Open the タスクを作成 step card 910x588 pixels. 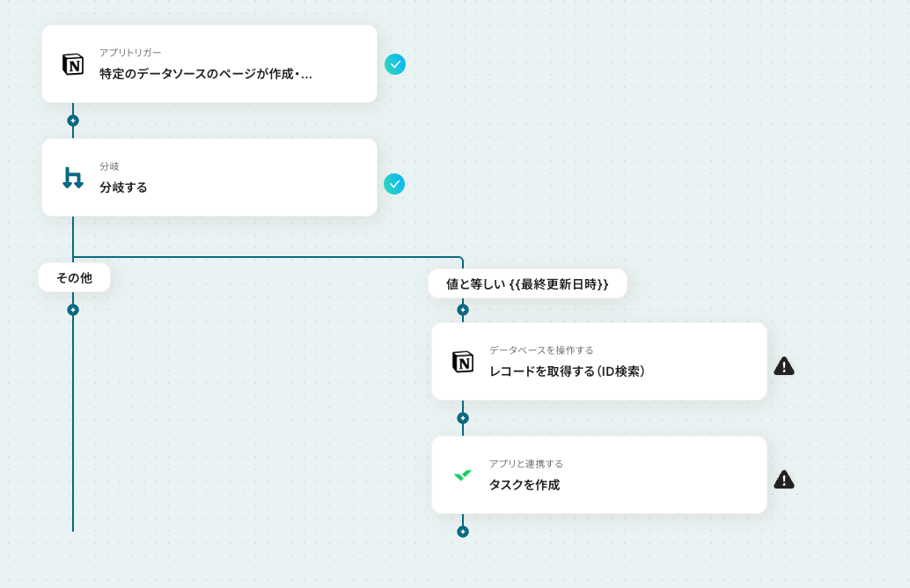[599, 475]
